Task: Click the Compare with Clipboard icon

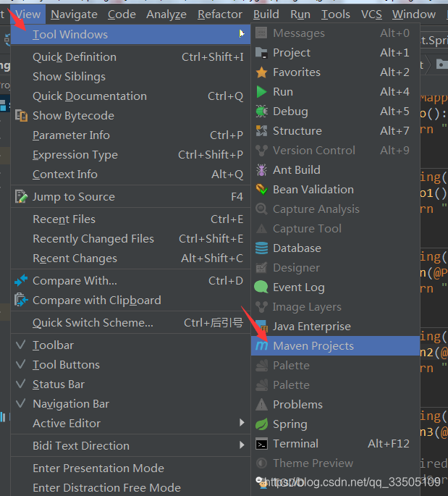Action: 21,300
